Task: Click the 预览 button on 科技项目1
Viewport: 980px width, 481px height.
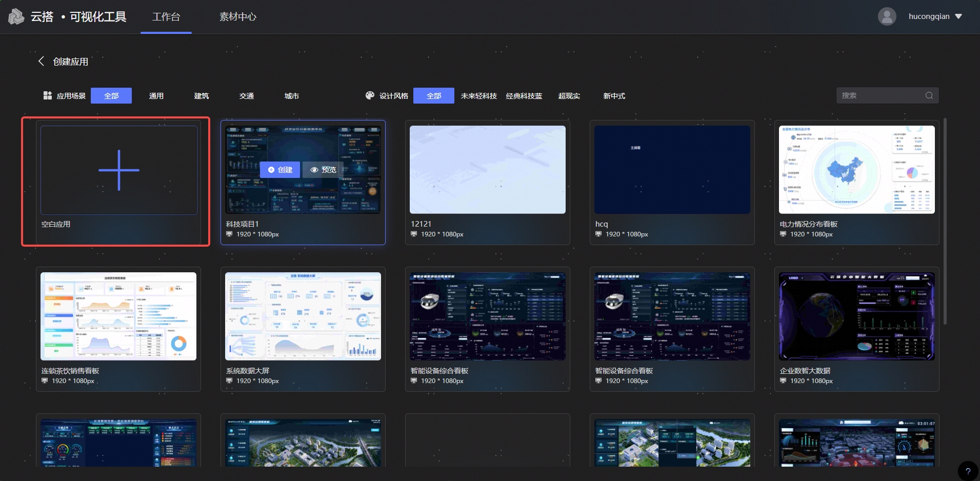Action: [x=323, y=170]
